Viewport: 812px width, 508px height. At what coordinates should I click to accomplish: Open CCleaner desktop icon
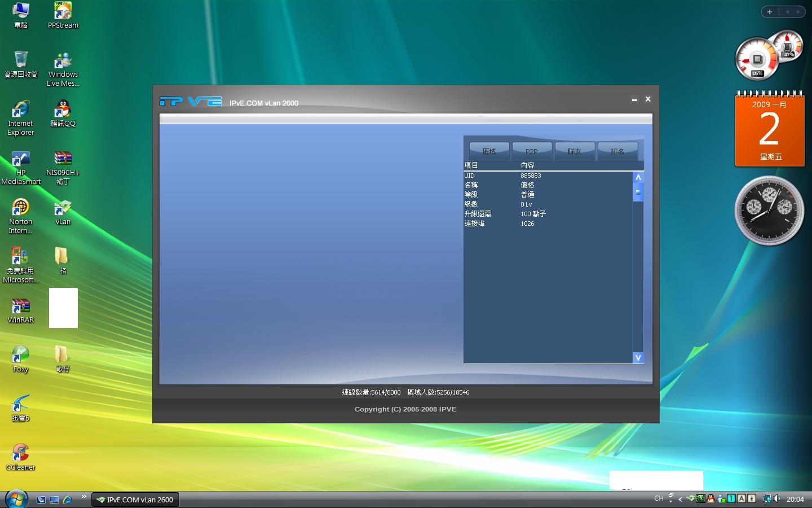pyautogui.click(x=20, y=457)
